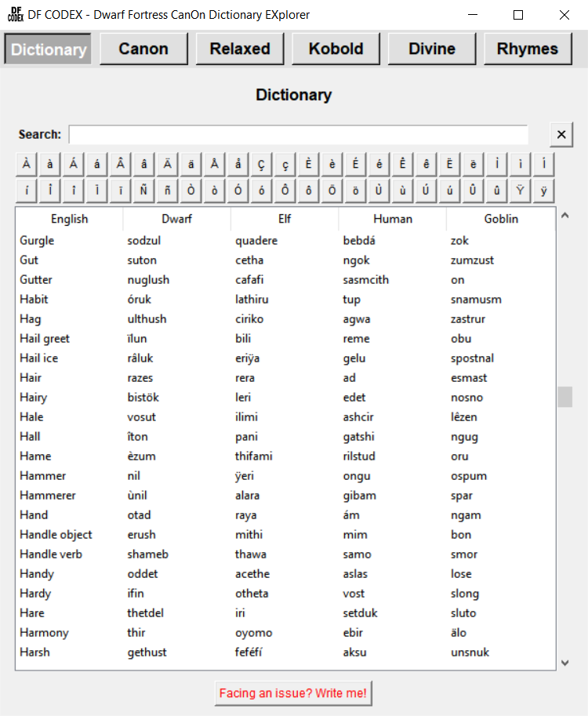The height and width of the screenshot is (716, 588).
Task: Insert lowercase ë character button
Action: 473,164
